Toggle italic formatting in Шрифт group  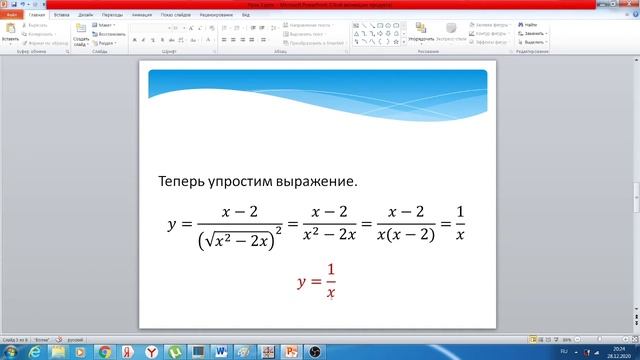pos(143,40)
